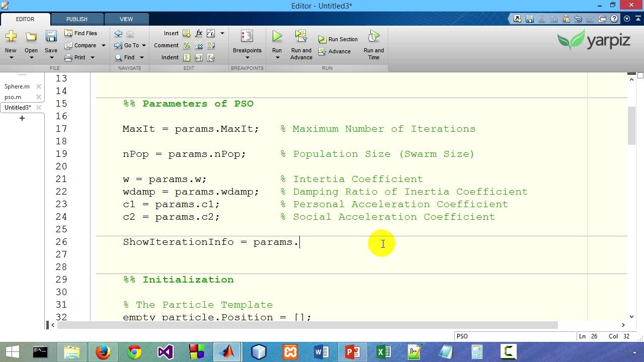Screen dimensions: 644x362
Task: Switch to the VIEW tab
Action: (126, 19)
